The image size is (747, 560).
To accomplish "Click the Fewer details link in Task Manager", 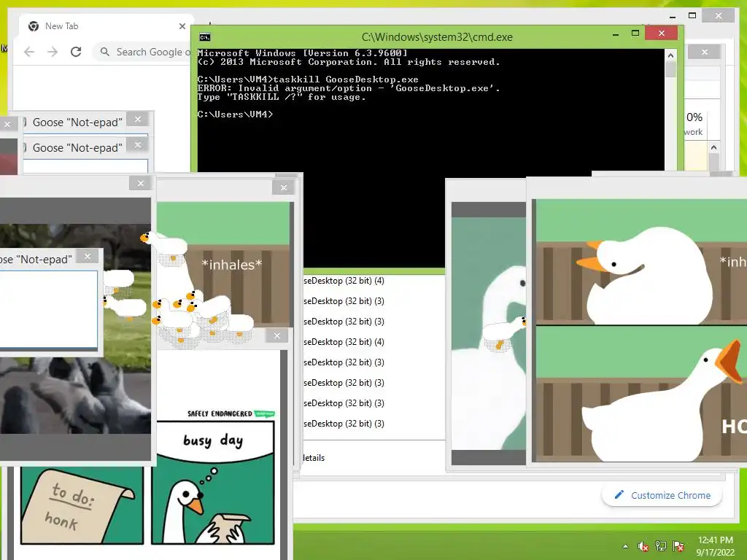I will point(314,458).
